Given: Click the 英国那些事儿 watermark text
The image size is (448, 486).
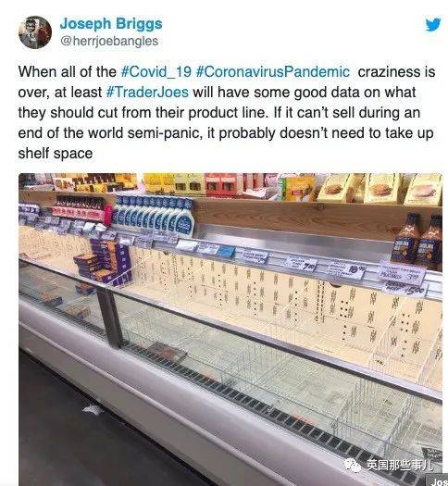Looking at the screenshot, I should [x=399, y=465].
